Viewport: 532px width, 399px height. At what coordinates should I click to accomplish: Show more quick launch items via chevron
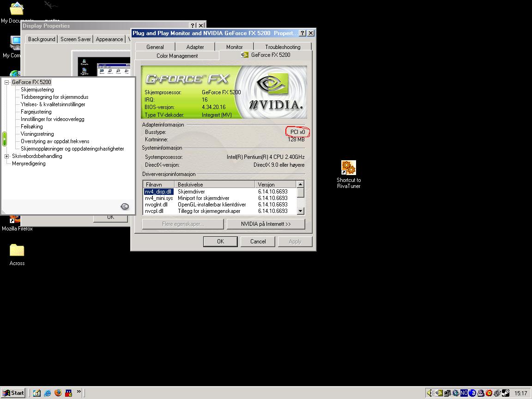tap(79, 391)
